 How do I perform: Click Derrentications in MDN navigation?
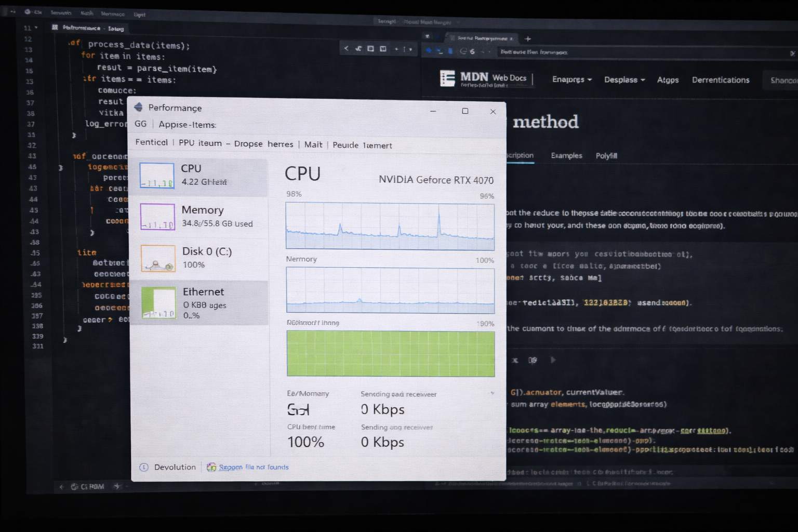[x=721, y=80]
